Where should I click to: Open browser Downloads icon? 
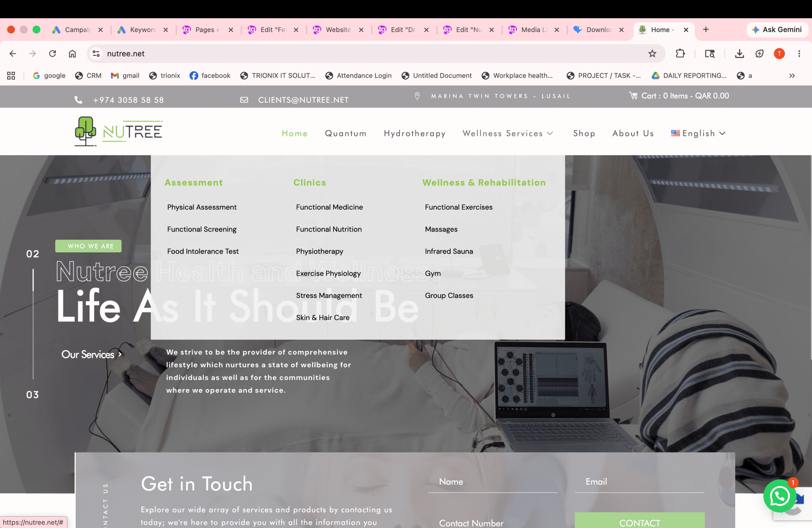739,54
